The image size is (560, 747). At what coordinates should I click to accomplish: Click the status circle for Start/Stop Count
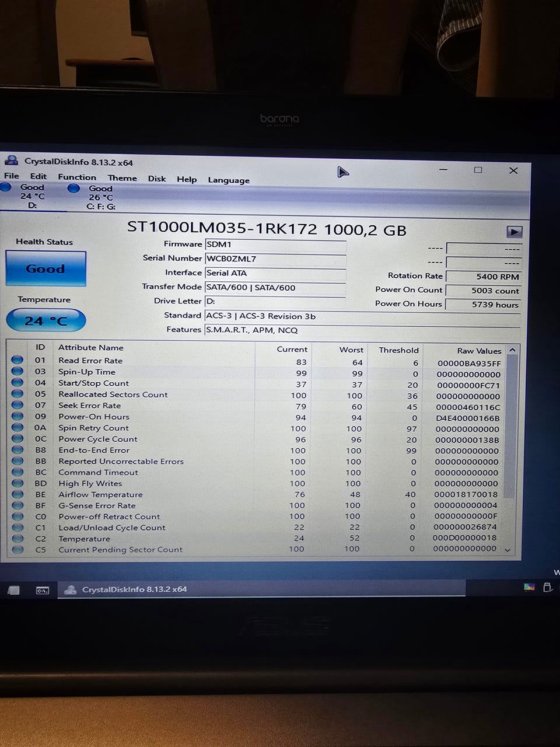17,382
